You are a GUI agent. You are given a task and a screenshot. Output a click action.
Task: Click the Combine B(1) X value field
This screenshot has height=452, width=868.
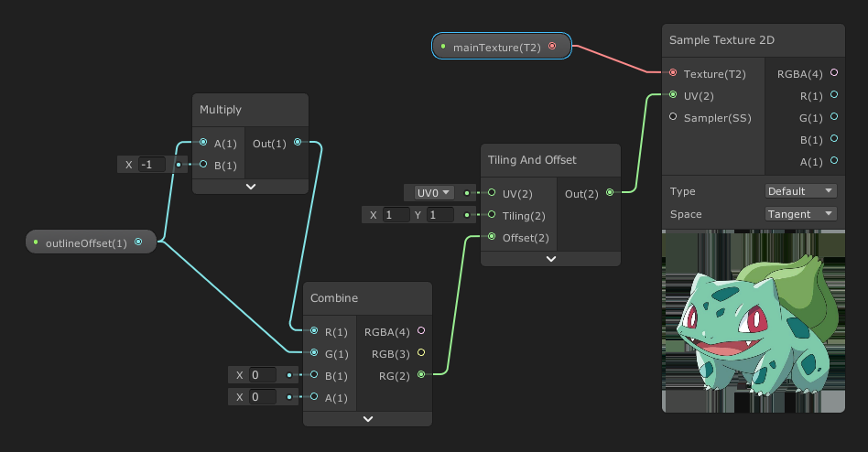(x=263, y=375)
